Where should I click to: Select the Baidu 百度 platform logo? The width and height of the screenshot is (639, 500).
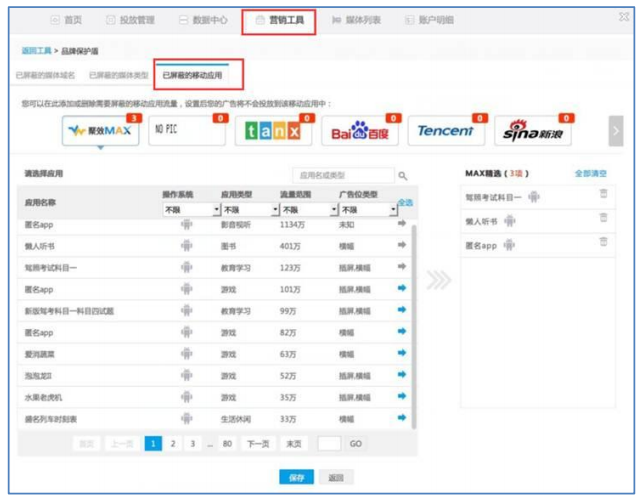pyautogui.click(x=357, y=132)
